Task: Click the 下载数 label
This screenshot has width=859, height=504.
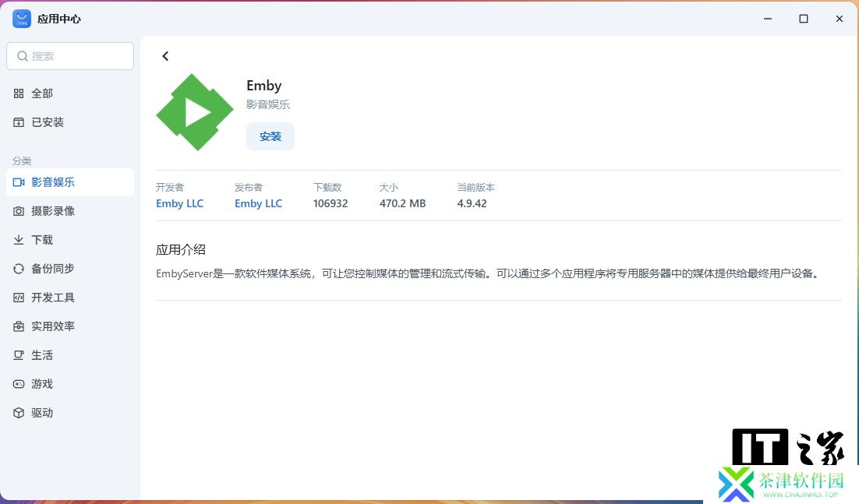Action: tap(327, 188)
